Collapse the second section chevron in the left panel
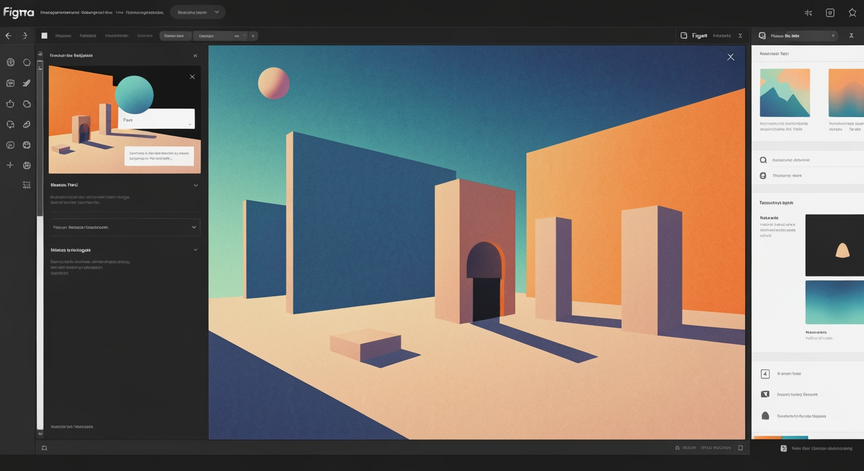The image size is (864, 471). [x=196, y=250]
